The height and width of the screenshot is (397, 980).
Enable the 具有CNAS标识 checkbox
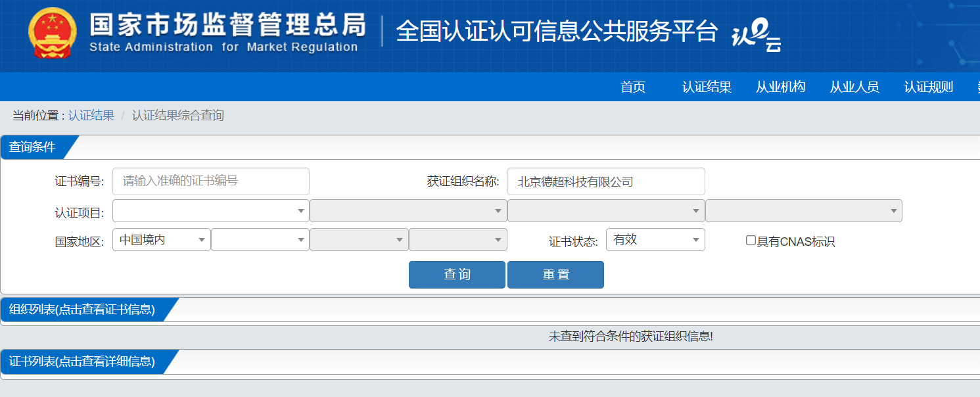tap(751, 241)
